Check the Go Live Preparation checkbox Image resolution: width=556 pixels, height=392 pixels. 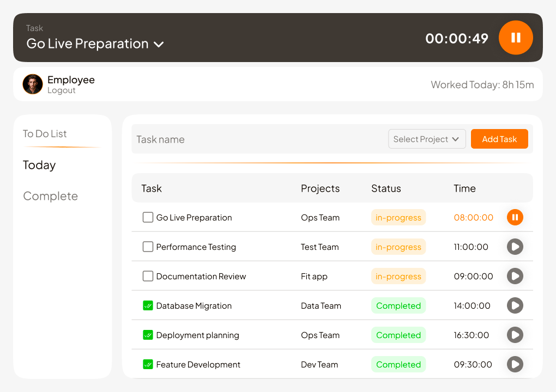coord(148,218)
